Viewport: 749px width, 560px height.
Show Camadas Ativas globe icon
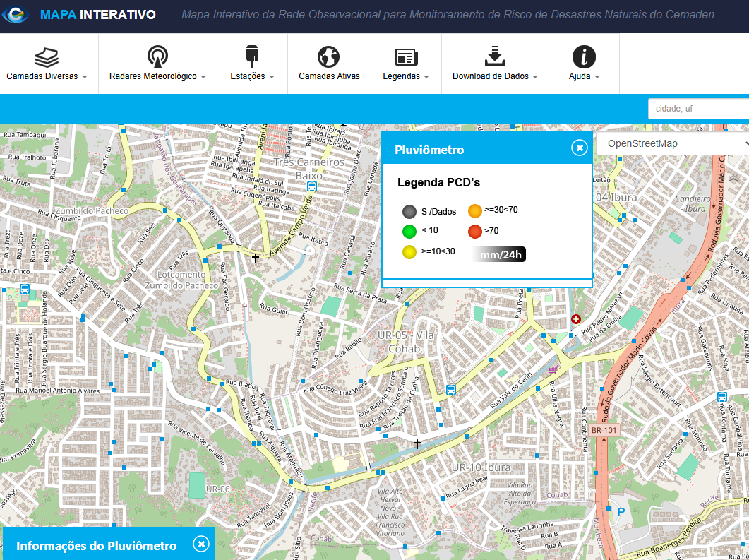pos(329,57)
